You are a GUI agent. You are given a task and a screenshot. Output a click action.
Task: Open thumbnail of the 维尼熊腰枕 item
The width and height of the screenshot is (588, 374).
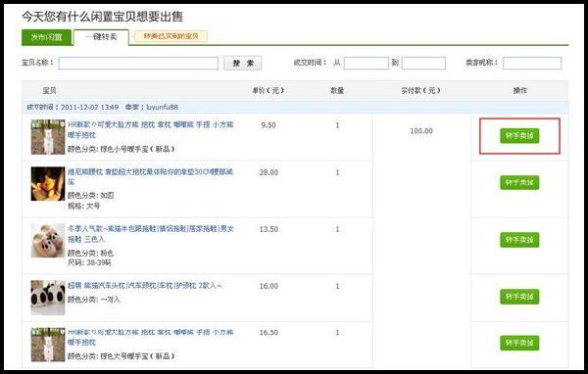(x=48, y=184)
